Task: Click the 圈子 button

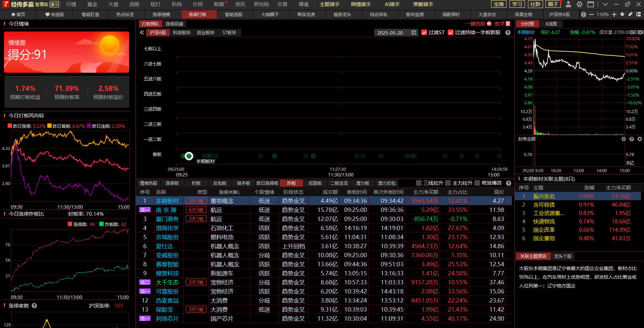Action: [x=553, y=4]
